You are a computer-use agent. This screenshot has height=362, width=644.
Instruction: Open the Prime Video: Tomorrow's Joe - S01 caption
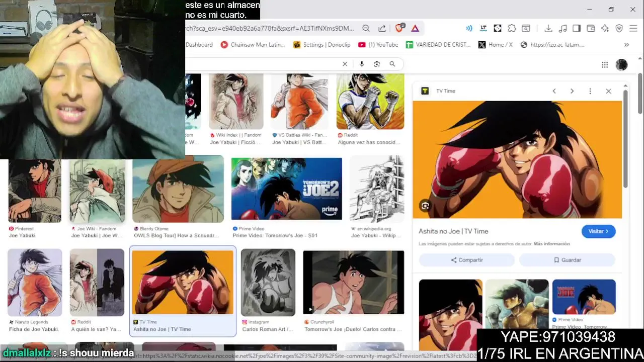(275, 235)
